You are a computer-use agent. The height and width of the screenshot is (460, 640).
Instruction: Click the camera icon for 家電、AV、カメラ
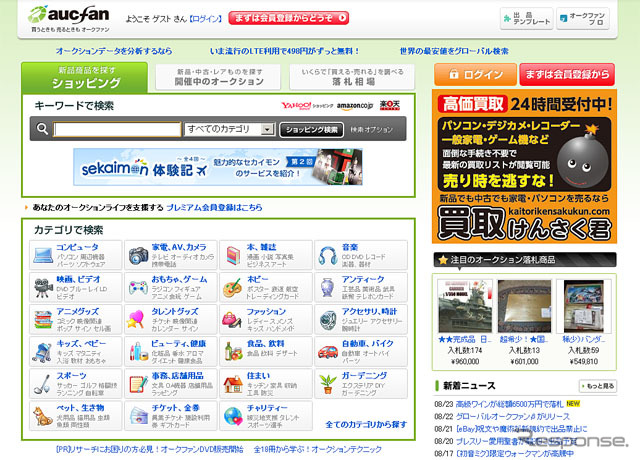click(138, 255)
